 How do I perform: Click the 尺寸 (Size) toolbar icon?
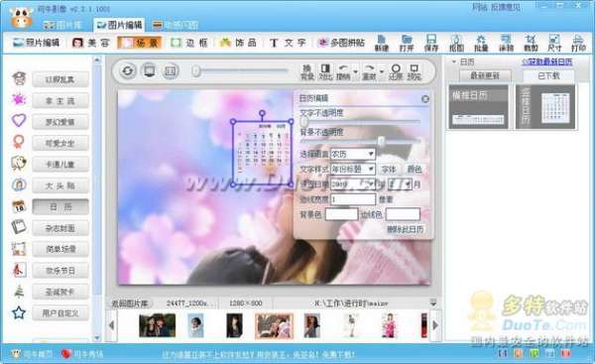[554, 43]
